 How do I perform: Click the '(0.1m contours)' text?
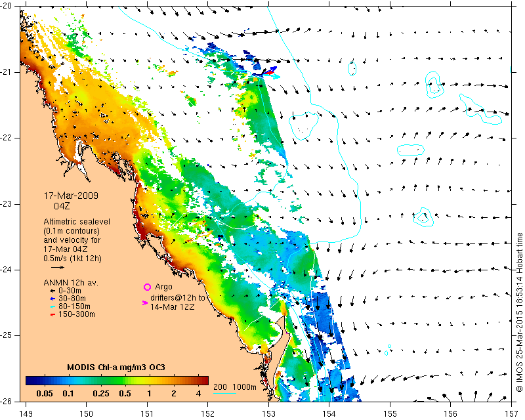click(72, 231)
